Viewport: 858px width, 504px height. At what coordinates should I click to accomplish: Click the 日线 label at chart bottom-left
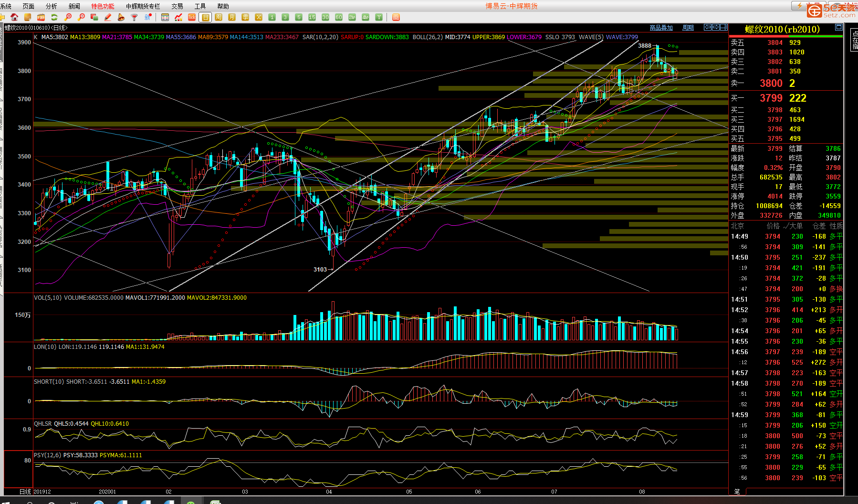coord(25,492)
